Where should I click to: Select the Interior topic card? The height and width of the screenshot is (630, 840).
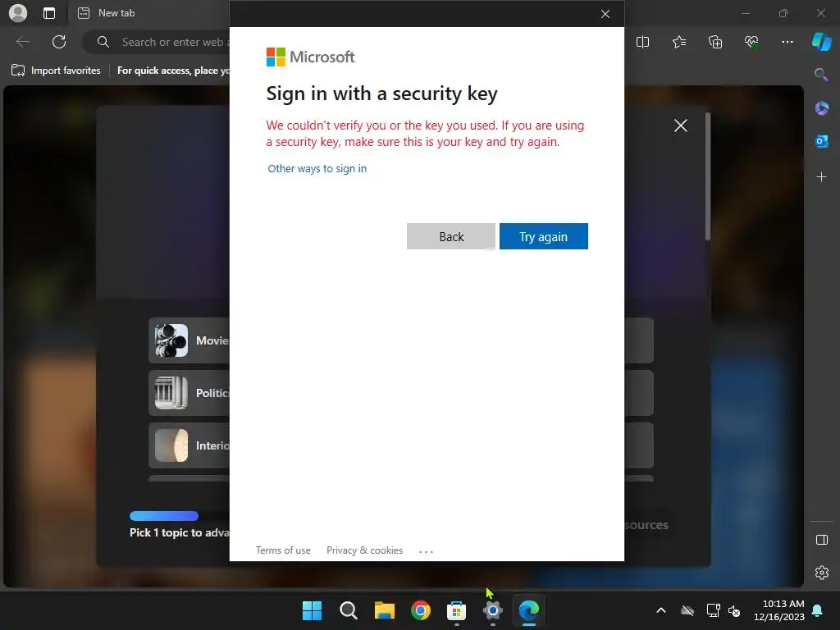click(189, 445)
